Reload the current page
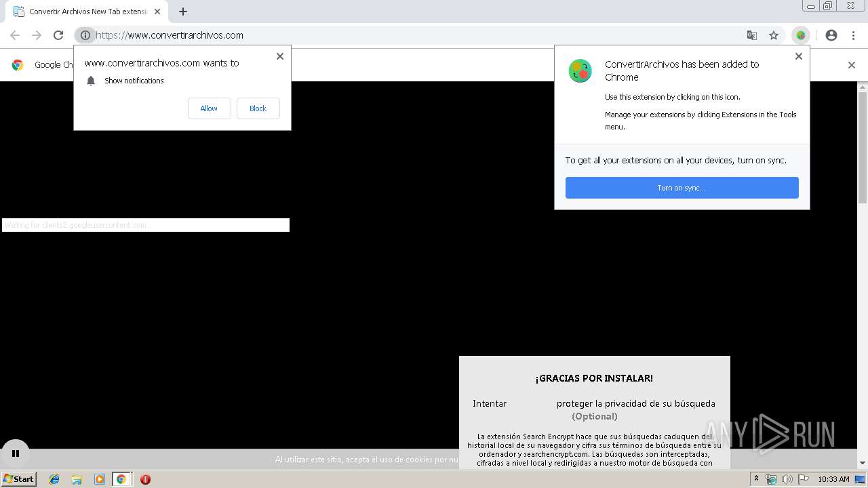 click(58, 35)
